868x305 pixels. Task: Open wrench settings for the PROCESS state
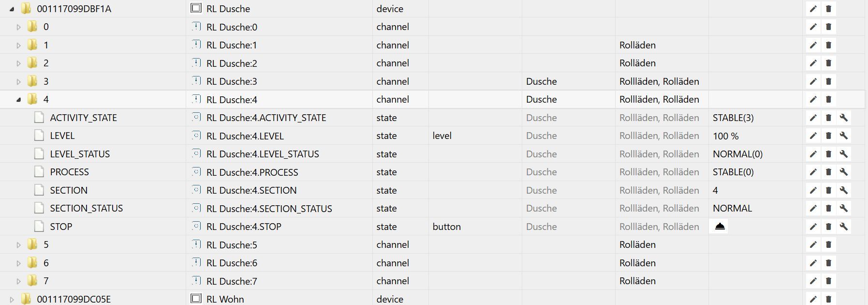[x=844, y=172]
